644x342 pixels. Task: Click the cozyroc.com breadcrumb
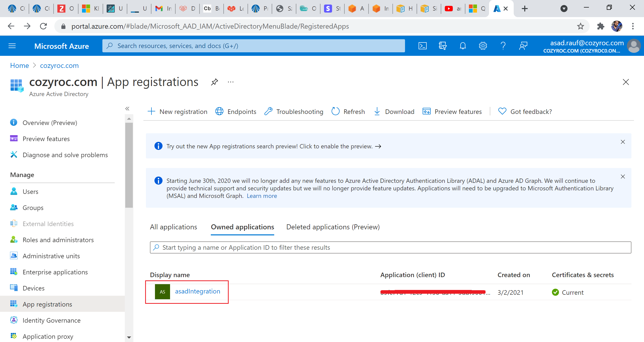coord(59,65)
